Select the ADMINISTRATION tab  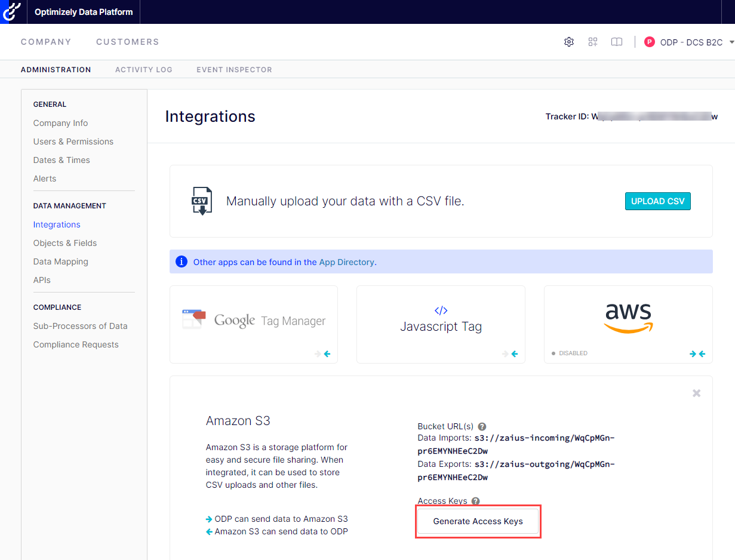pos(56,70)
